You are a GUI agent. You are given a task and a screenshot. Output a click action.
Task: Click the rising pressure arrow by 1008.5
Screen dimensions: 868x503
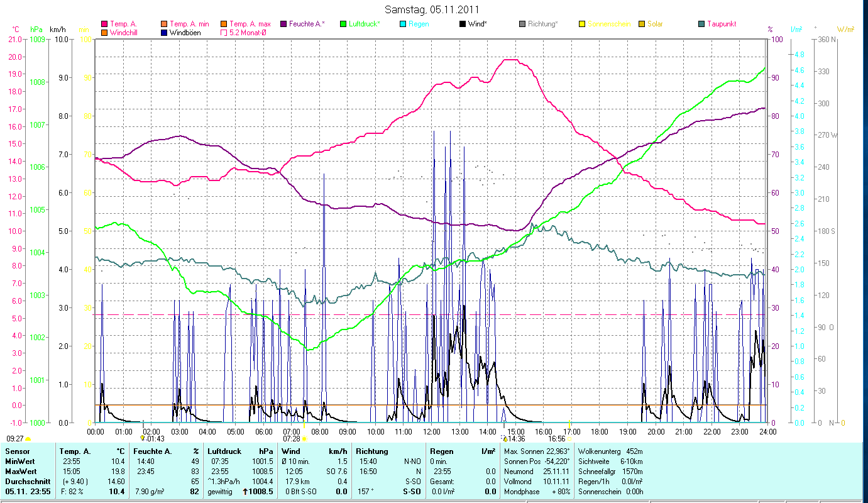tap(245, 492)
